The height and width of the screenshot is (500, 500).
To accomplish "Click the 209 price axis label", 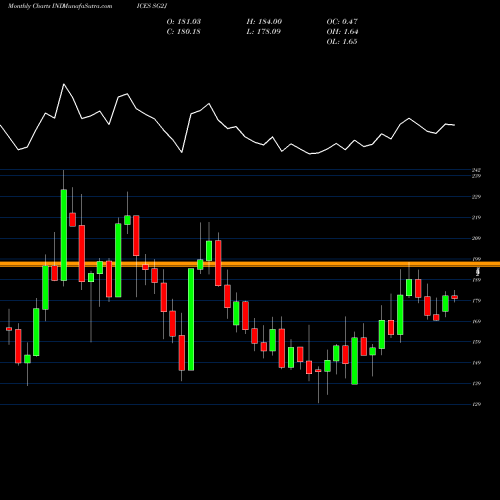I will (x=476, y=238).
